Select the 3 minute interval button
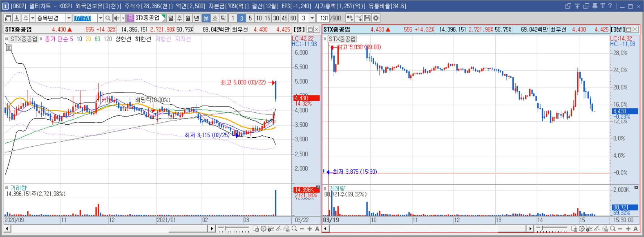The height and width of the screenshot is (237, 644). pyautogui.click(x=242, y=18)
